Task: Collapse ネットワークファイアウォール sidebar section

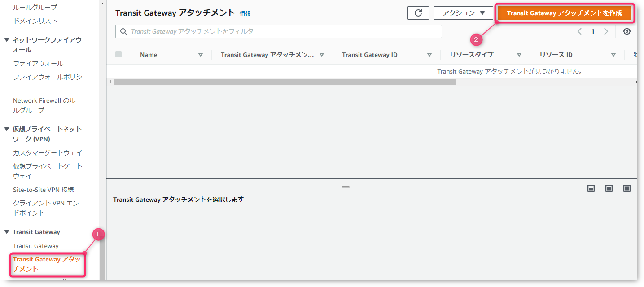Action: click(7, 40)
